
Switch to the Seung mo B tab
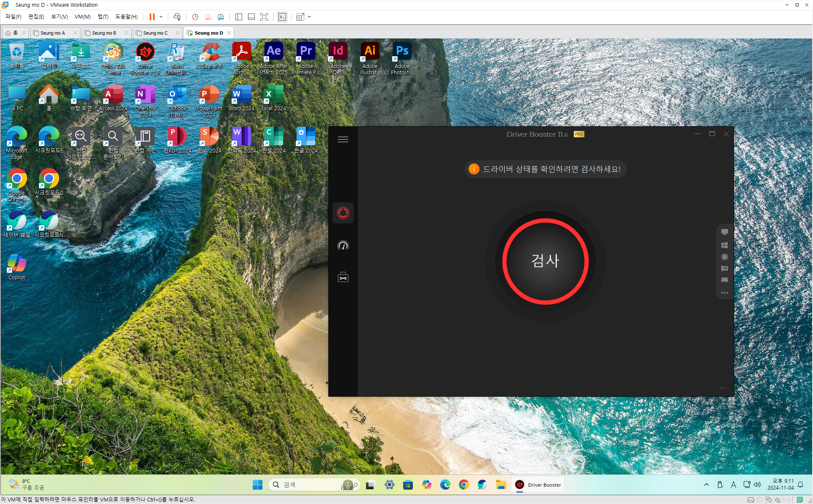(x=104, y=33)
